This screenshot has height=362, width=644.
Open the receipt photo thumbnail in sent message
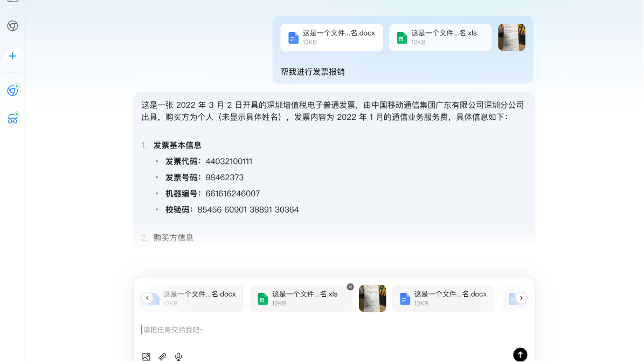click(511, 37)
